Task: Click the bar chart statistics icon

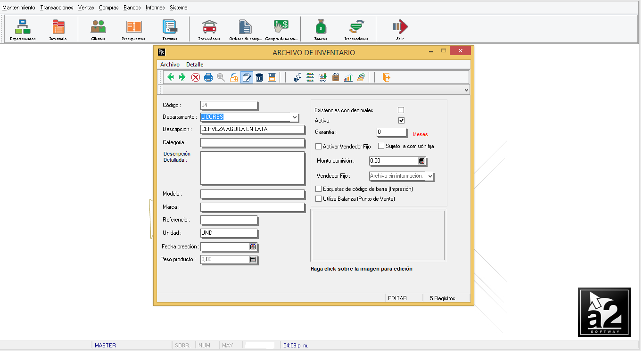Action: (x=348, y=77)
